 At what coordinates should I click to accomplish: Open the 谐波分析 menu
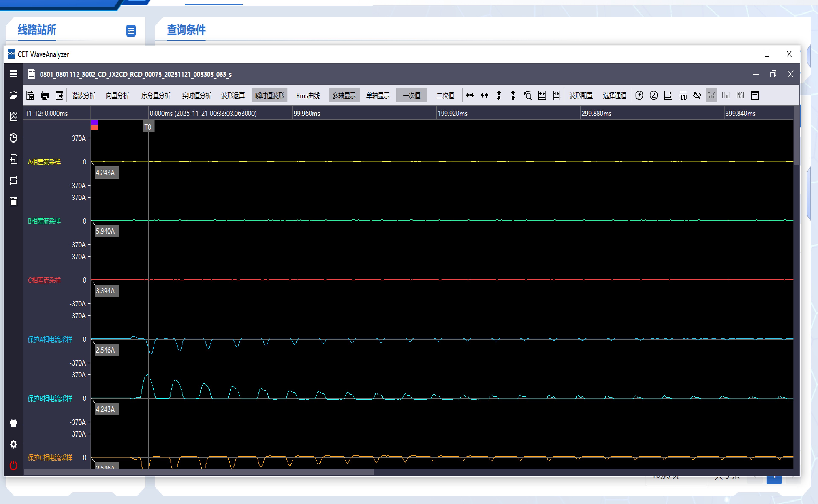(x=83, y=96)
